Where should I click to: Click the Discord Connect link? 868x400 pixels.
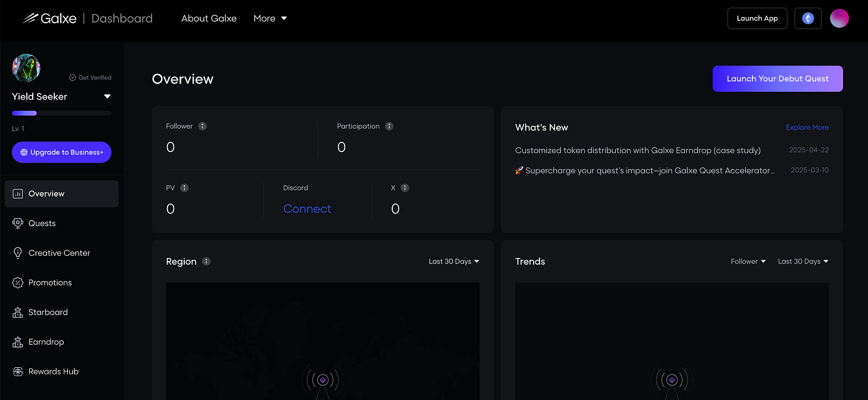307,209
